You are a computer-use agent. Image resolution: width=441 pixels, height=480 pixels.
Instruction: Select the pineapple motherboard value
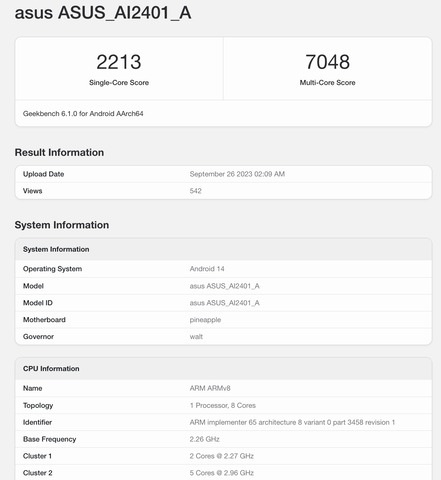205,320
